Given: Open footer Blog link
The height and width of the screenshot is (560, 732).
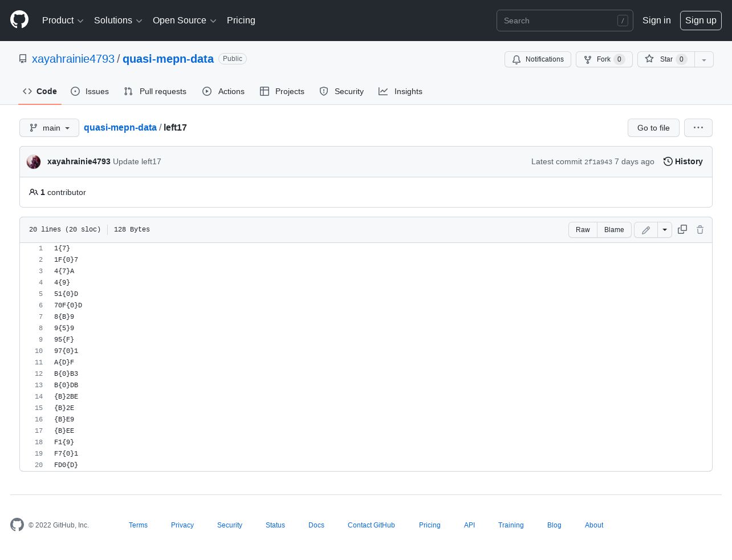Looking at the screenshot, I should tap(554, 525).
